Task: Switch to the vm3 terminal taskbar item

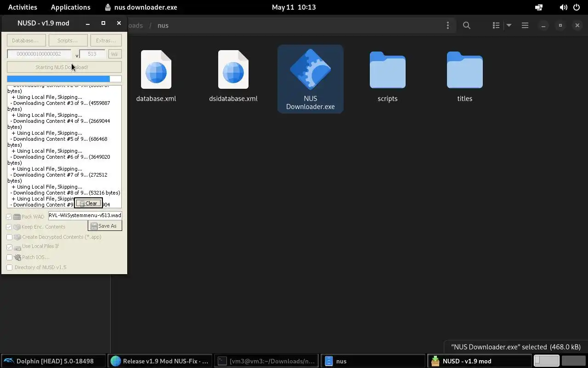Action: [267, 361]
